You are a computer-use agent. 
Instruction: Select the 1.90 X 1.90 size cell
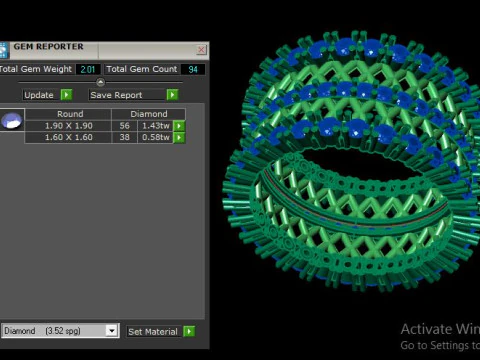[68, 126]
